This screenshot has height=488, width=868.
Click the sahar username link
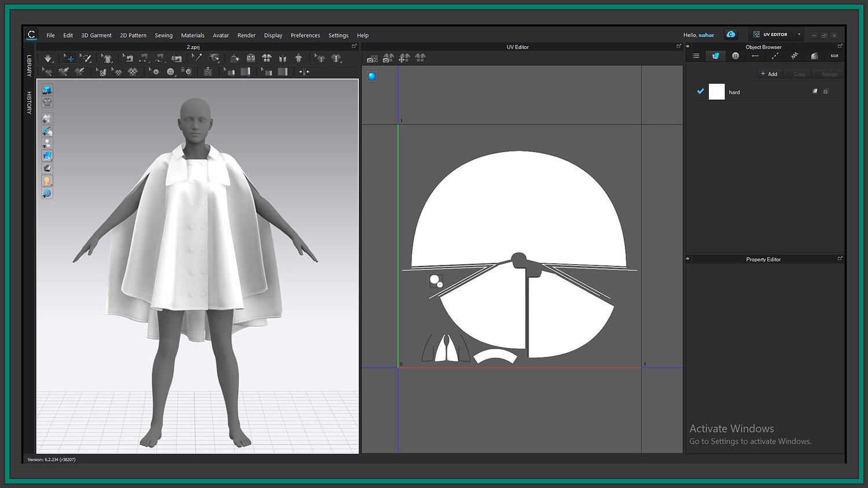(x=706, y=35)
